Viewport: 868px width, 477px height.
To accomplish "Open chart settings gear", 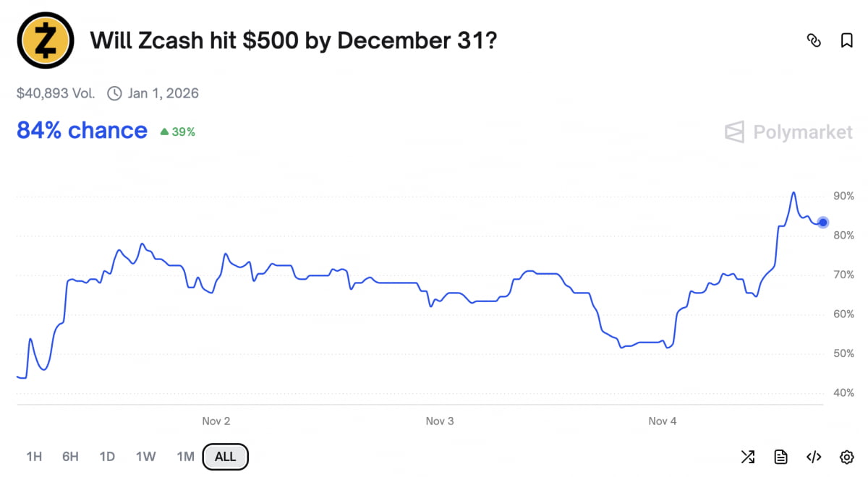I will point(847,457).
